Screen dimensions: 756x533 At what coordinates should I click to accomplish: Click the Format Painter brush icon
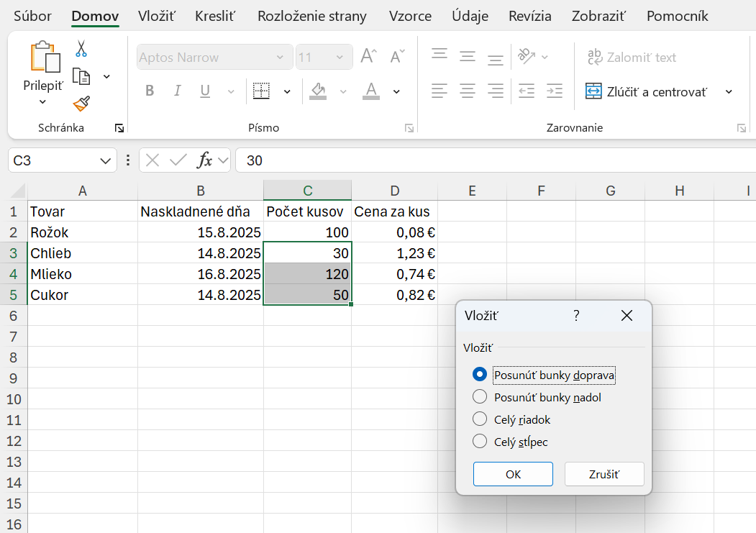click(81, 103)
